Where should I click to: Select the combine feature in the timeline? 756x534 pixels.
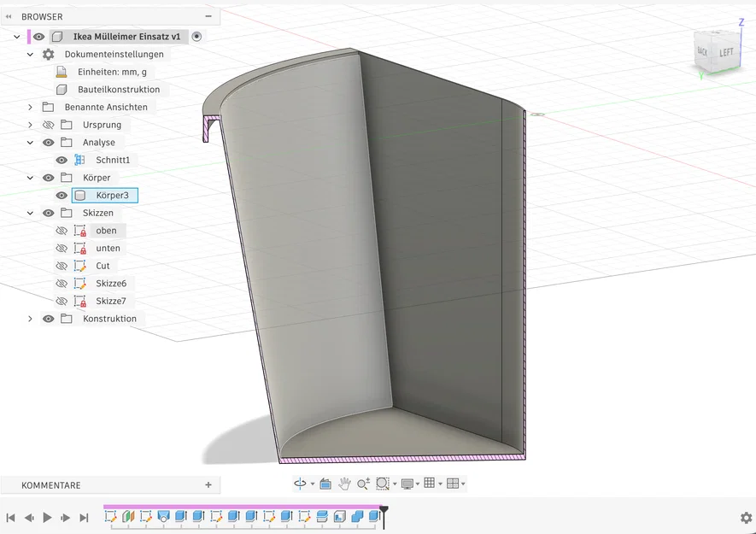pyautogui.click(x=357, y=516)
